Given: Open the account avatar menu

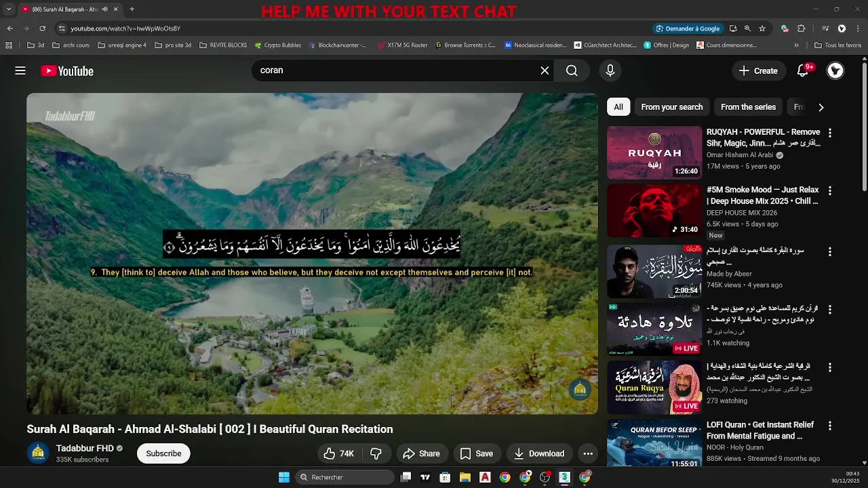Looking at the screenshot, I should (x=835, y=70).
